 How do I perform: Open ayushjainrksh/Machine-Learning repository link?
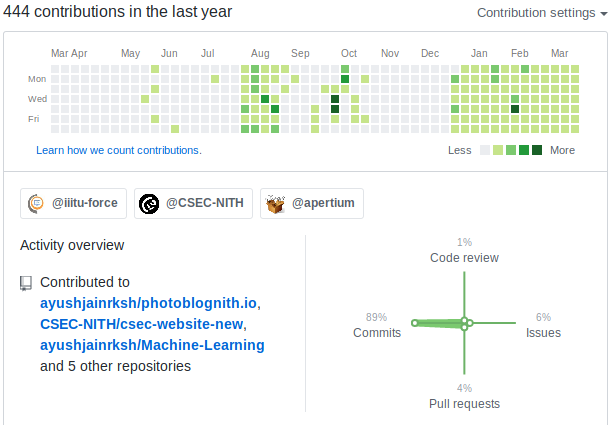tap(152, 345)
